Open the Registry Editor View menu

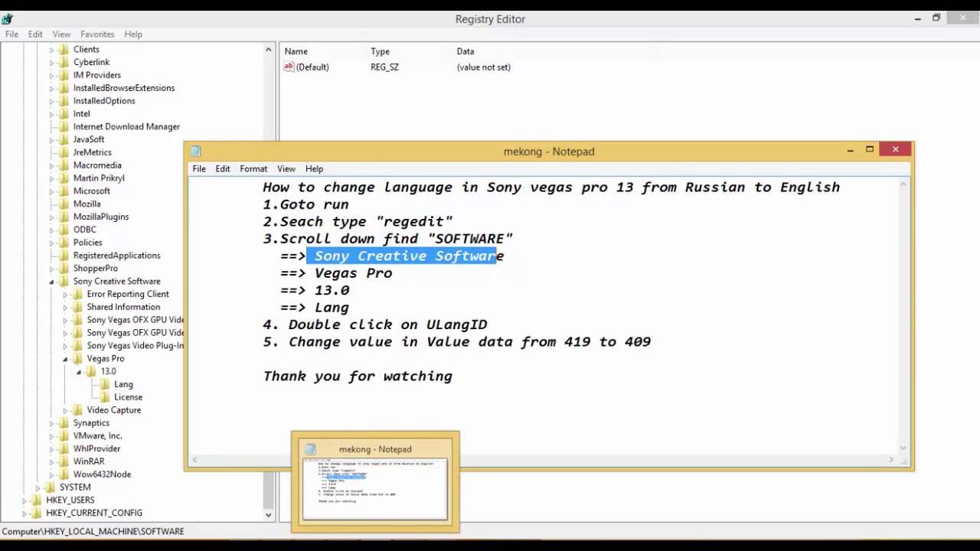click(61, 34)
